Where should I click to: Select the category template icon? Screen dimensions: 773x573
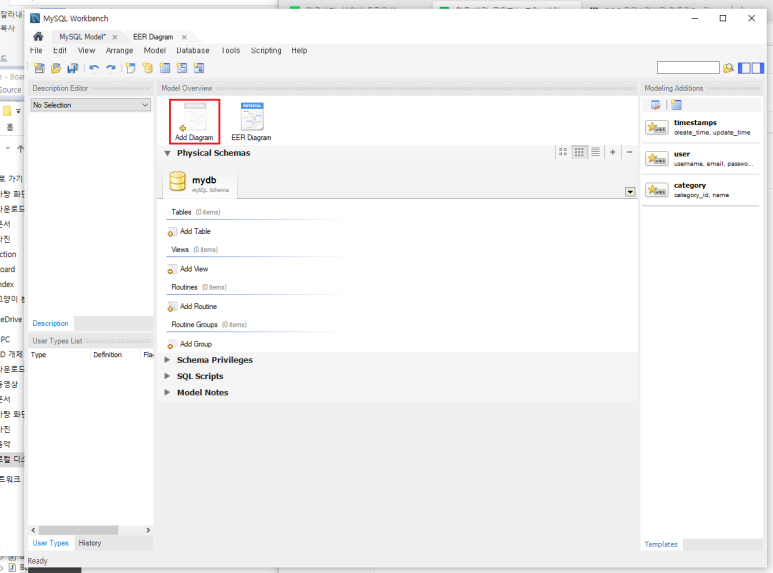[657, 190]
